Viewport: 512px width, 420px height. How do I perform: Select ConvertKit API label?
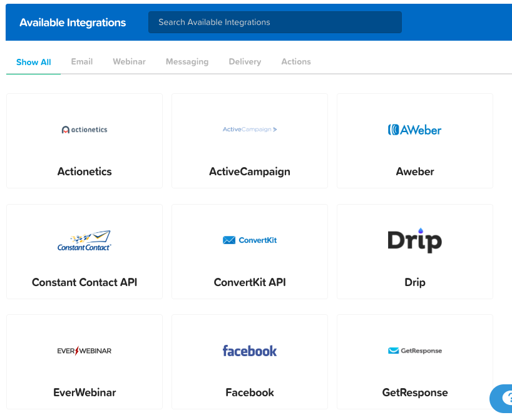(x=250, y=282)
